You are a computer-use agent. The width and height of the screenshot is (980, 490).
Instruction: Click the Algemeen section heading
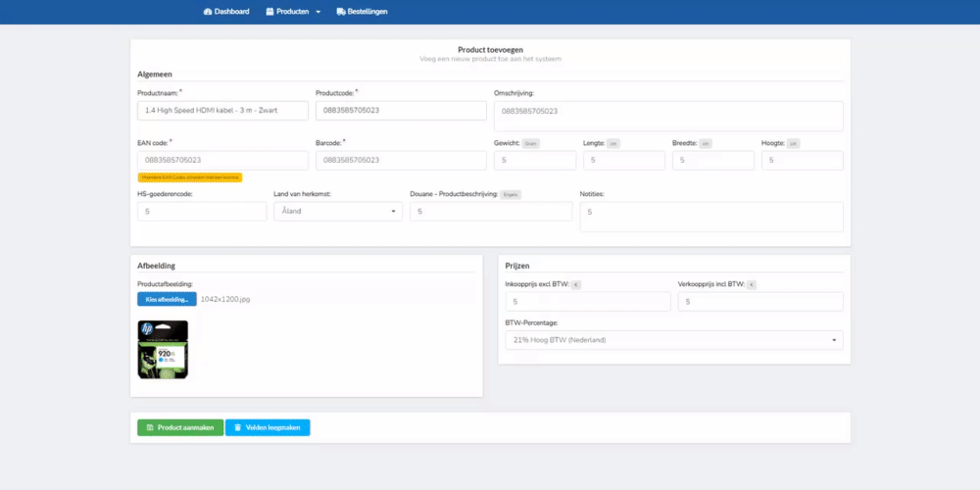coord(155,73)
